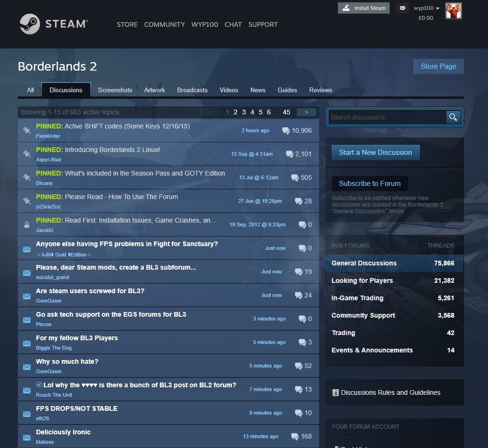This screenshot has height=448, width=488.
Task: Click into the Search discussions field
Action: pos(387,117)
